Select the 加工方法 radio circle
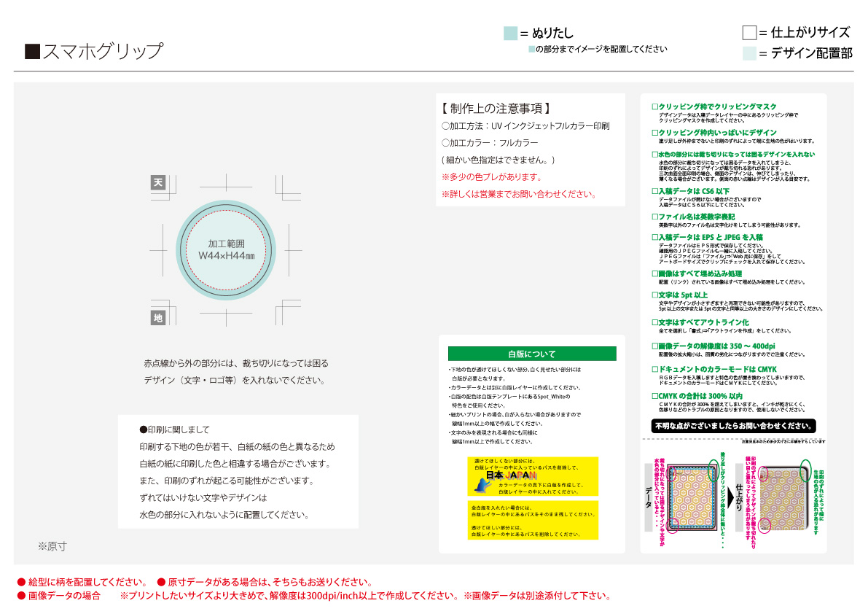Image resolution: width=868 pixels, height=614 pixels. pos(445,126)
